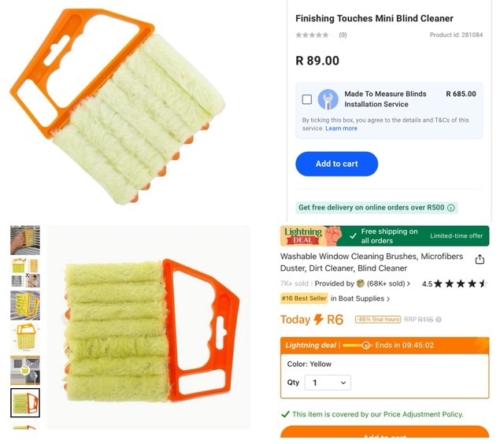Screen dimensions: 504x444
Task: Click the #16 Best Seller badge
Action: click(304, 298)
